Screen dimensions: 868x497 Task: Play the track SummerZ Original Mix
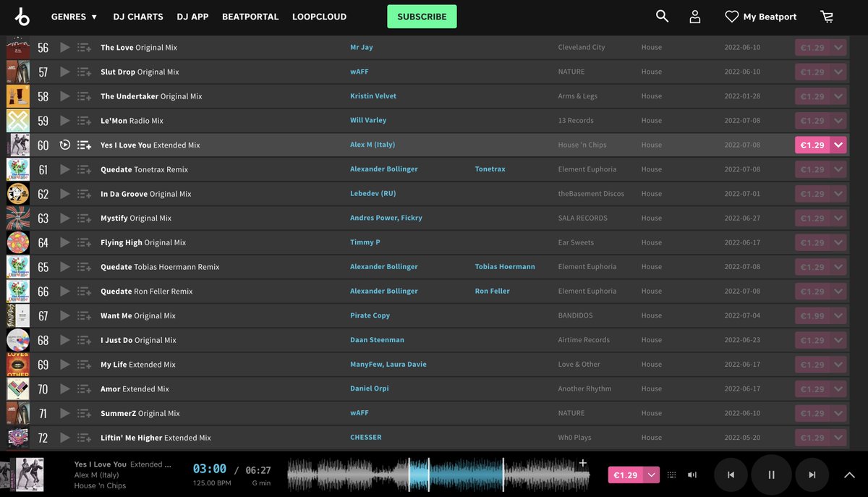point(64,413)
